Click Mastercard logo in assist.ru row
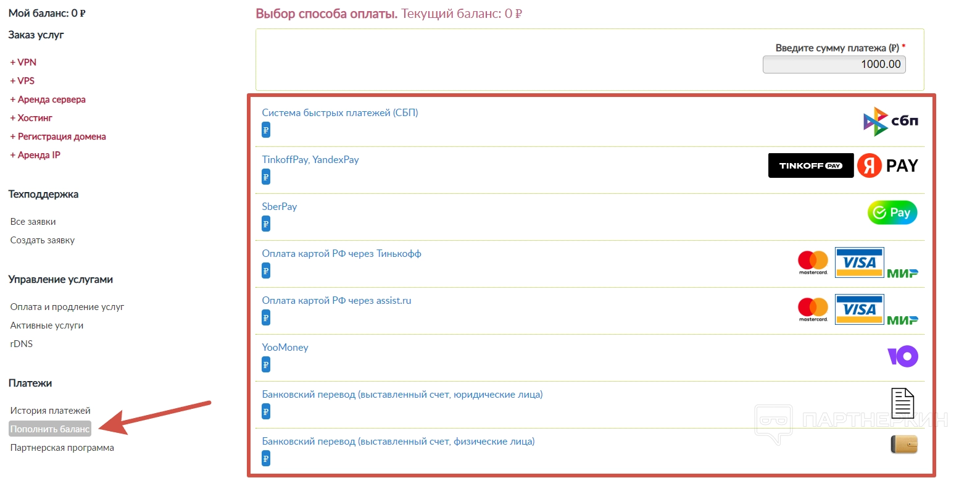Viewport: 980px width, 478px height. click(x=813, y=309)
